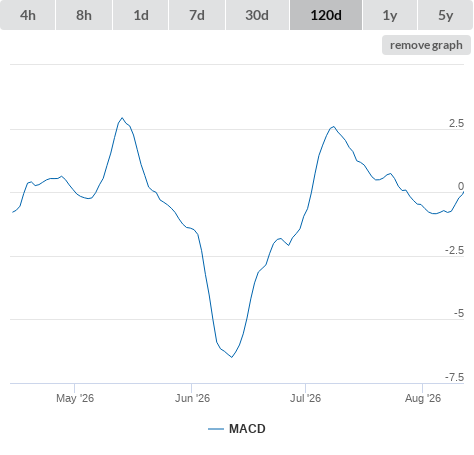
Task: Choose the 7d range tab
Action: [x=197, y=15]
